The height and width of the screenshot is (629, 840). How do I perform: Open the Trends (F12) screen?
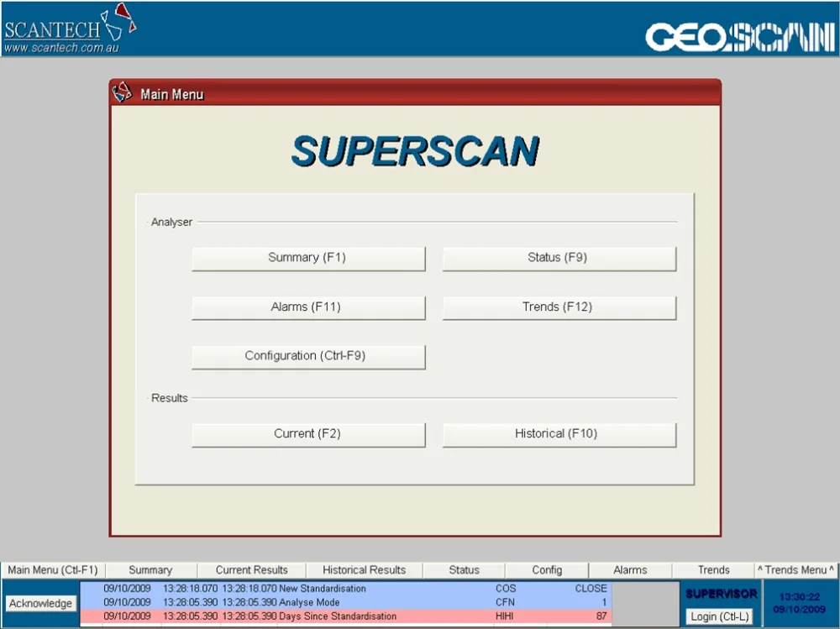pyautogui.click(x=559, y=307)
